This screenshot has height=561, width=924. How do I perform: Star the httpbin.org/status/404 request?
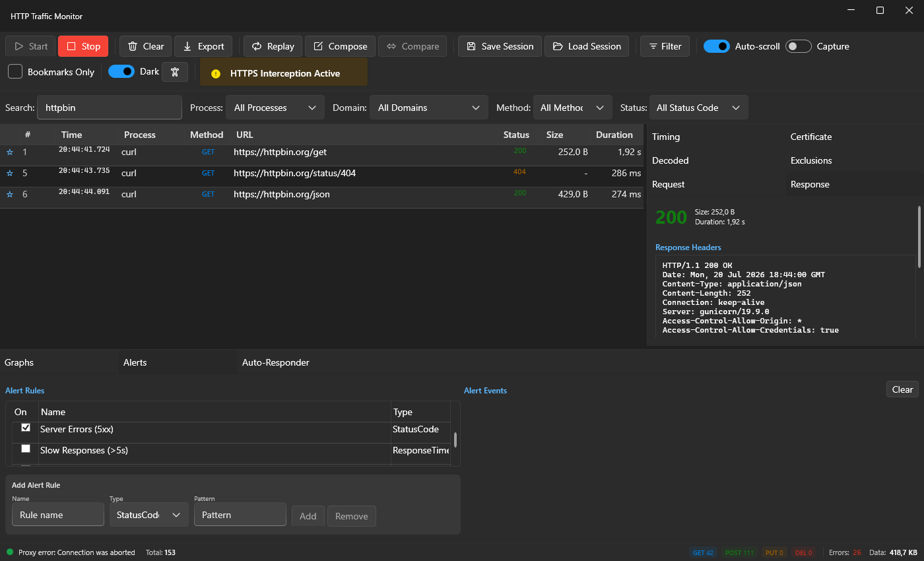[10, 174]
